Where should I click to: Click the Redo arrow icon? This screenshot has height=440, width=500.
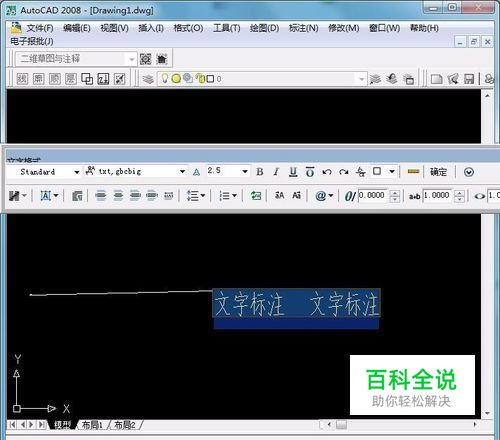[344, 172]
